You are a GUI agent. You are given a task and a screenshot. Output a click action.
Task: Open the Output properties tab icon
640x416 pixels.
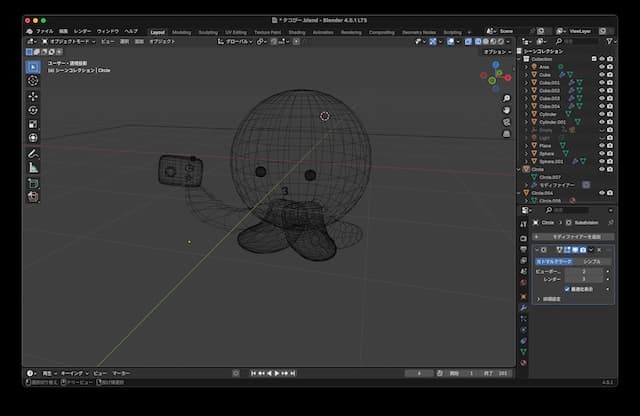524,249
